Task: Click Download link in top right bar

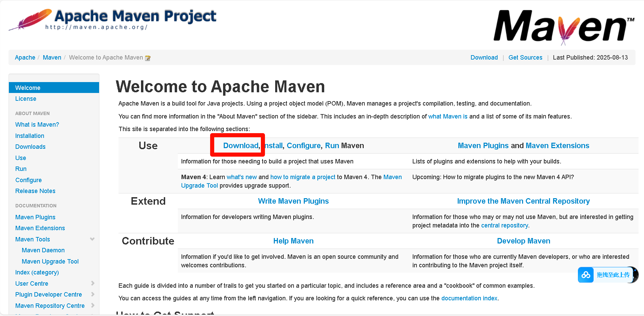Action: (x=484, y=58)
